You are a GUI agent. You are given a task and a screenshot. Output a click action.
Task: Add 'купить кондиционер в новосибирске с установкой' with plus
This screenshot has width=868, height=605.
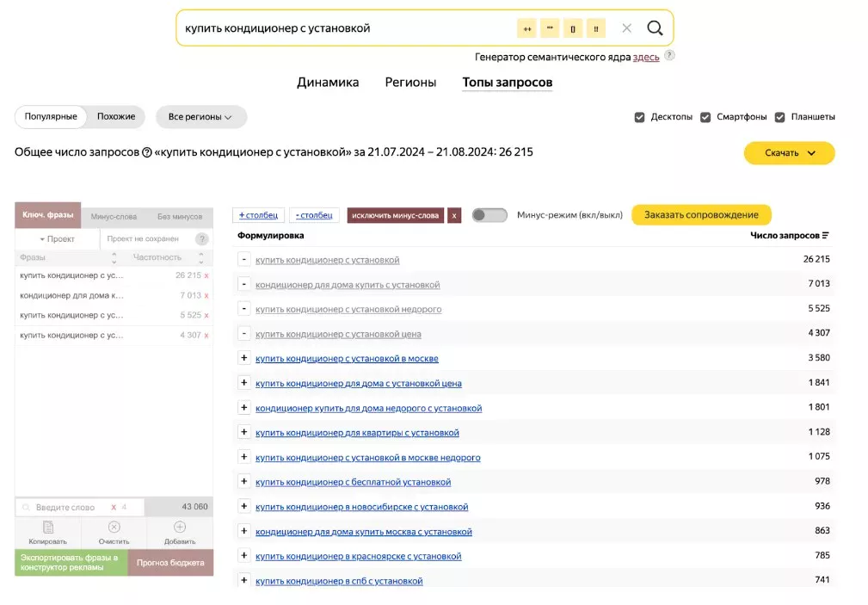click(x=244, y=506)
